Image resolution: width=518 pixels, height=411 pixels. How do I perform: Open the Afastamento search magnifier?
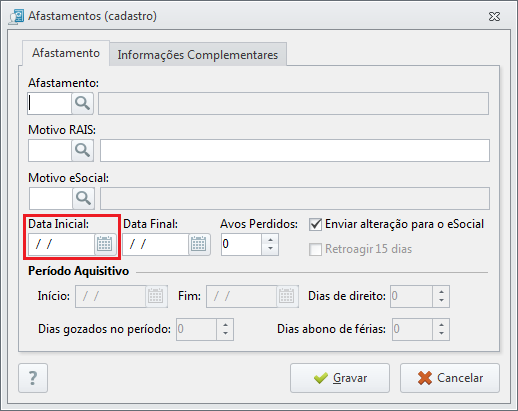click(82, 103)
